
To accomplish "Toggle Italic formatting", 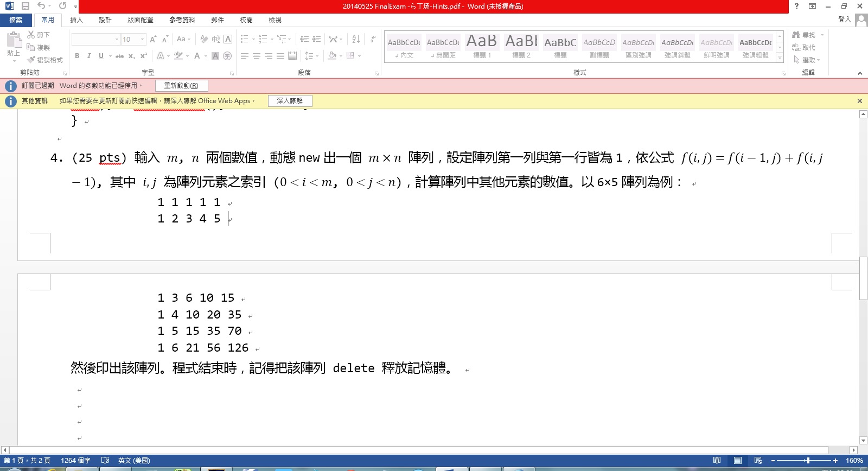I will pyautogui.click(x=89, y=56).
